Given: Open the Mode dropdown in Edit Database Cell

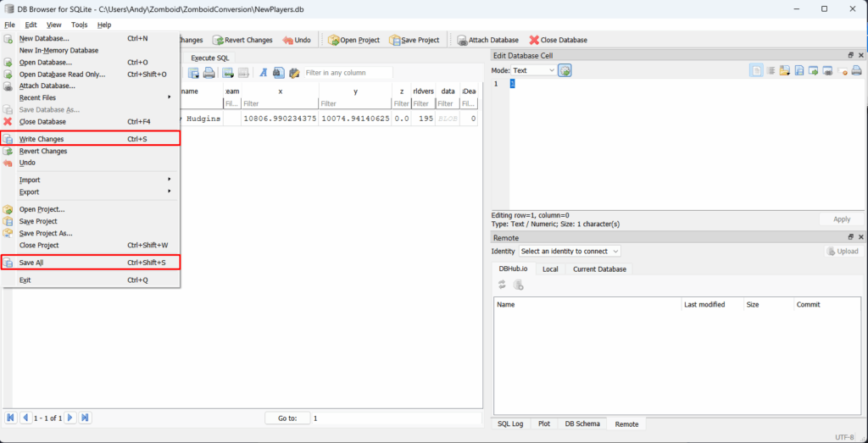Looking at the screenshot, I should 533,70.
